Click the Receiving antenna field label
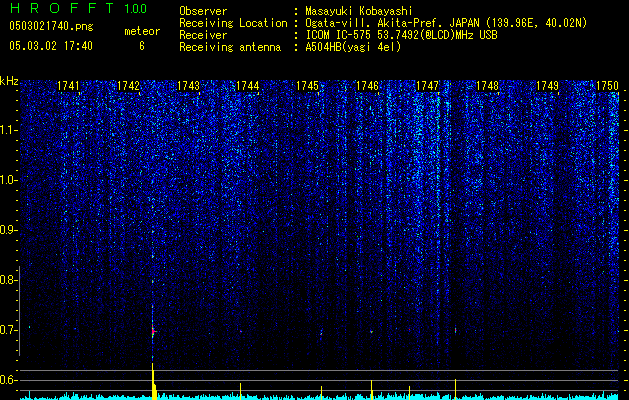Image resolution: width=629 pixels, height=400 pixels. tap(230, 47)
